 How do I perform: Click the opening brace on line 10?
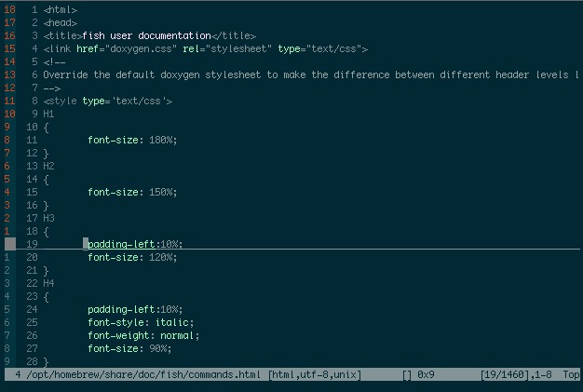tap(47, 128)
